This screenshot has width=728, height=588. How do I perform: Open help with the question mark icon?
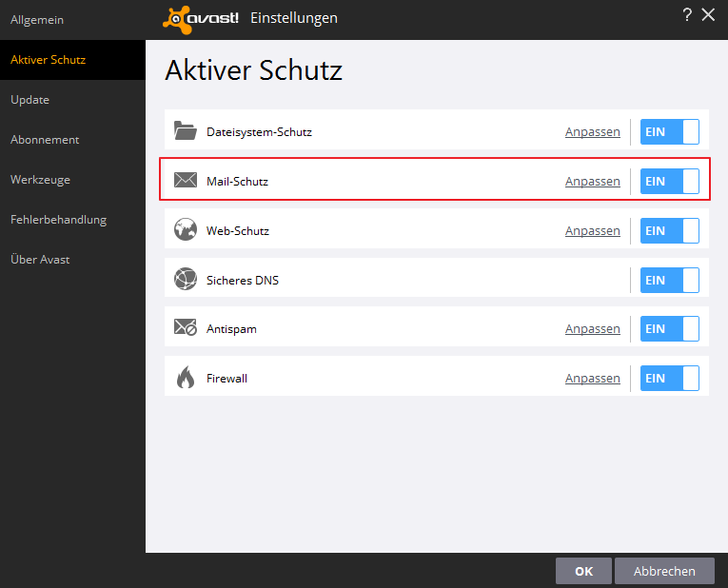coord(687,15)
